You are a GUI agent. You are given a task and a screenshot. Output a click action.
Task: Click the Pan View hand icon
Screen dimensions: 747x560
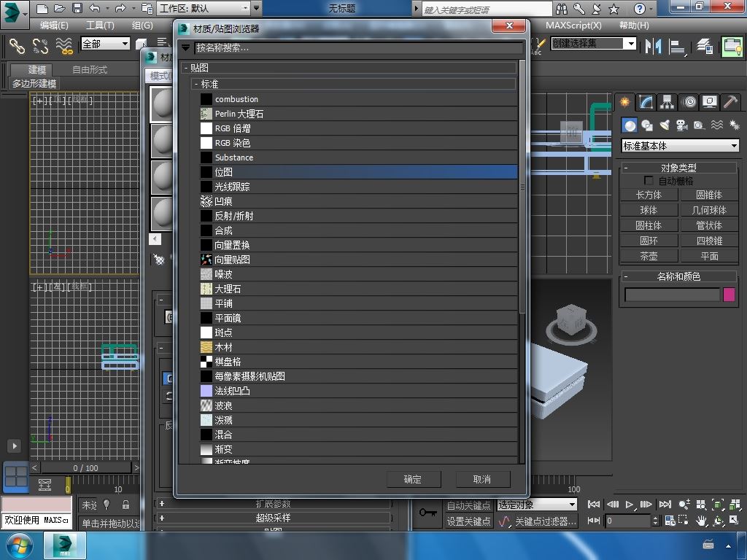click(700, 521)
